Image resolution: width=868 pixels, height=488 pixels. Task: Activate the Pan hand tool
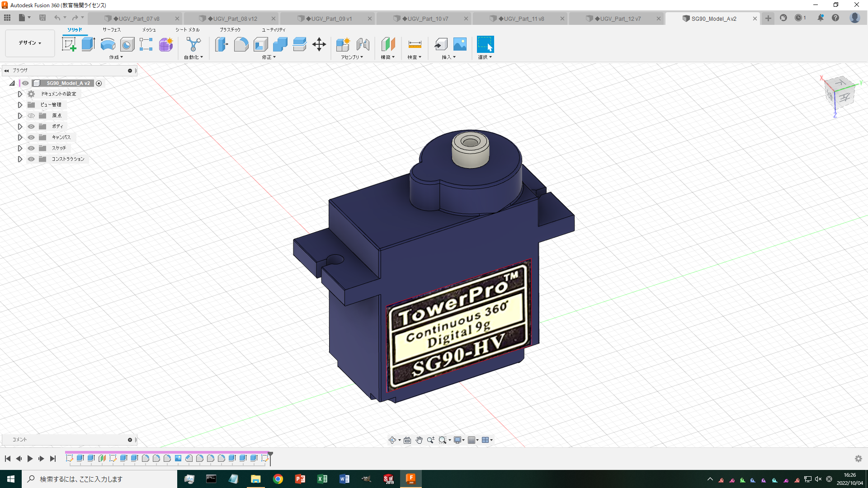419,440
